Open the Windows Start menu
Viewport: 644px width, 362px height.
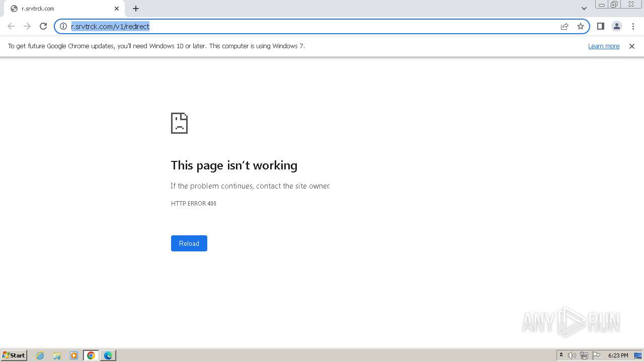(x=14, y=355)
